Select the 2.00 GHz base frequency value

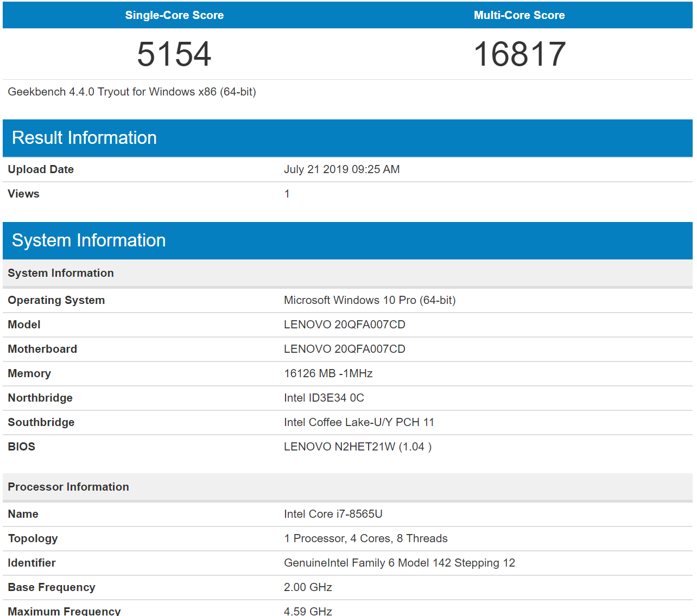[308, 587]
